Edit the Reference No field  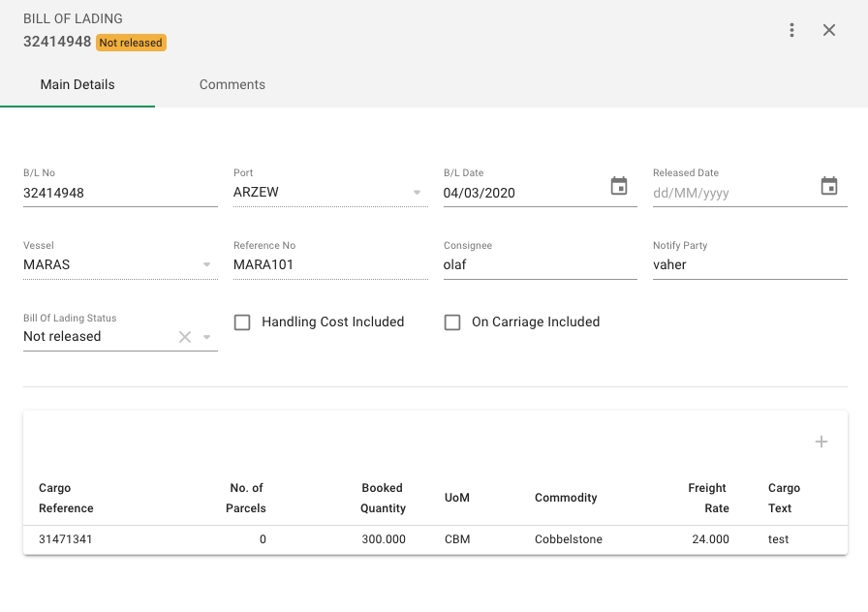329,264
